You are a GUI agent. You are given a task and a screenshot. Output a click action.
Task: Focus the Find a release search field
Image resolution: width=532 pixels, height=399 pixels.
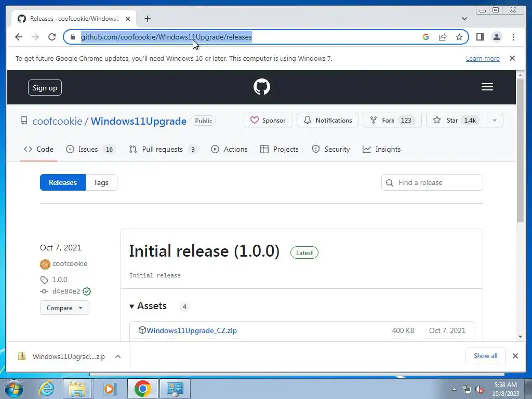pyautogui.click(x=432, y=182)
